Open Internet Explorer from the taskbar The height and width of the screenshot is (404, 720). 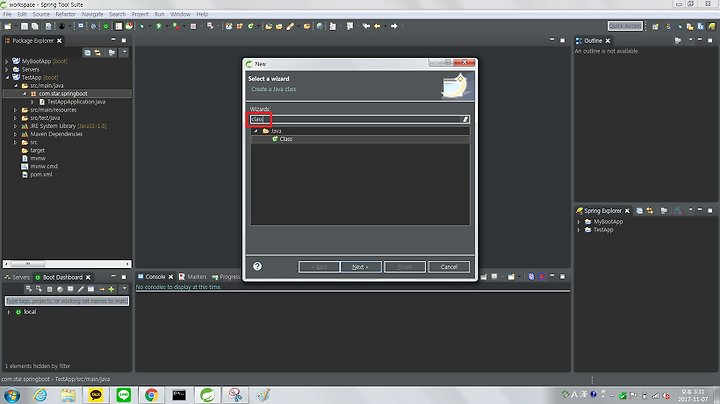coord(40,395)
